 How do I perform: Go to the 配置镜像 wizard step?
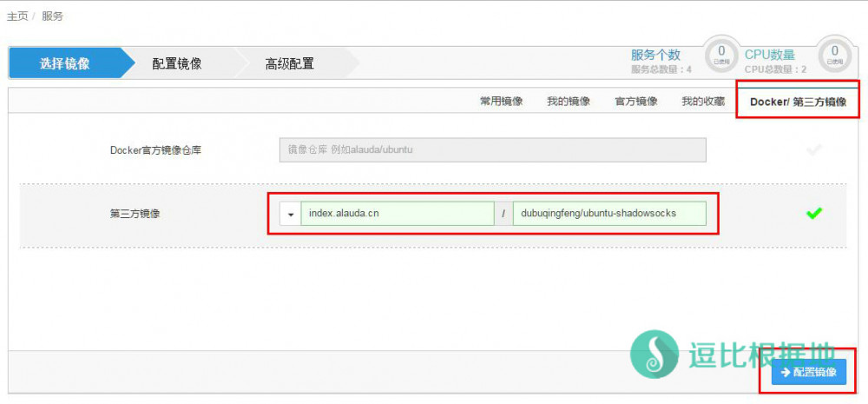(177, 63)
